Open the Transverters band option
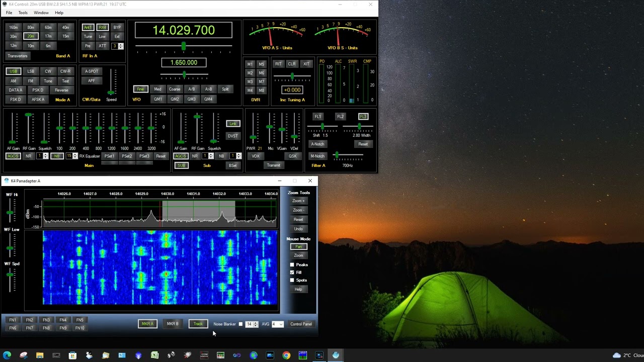Viewport: 644px width, 362px height. (x=18, y=56)
